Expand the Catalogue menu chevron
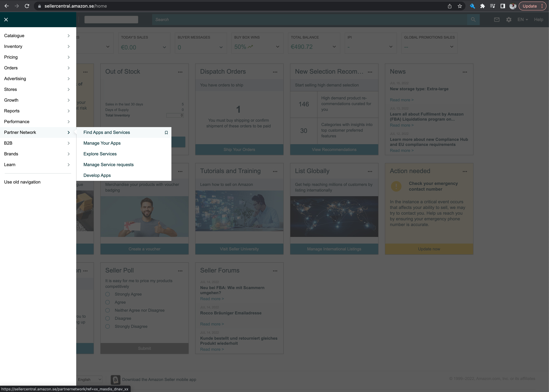 coord(69,36)
